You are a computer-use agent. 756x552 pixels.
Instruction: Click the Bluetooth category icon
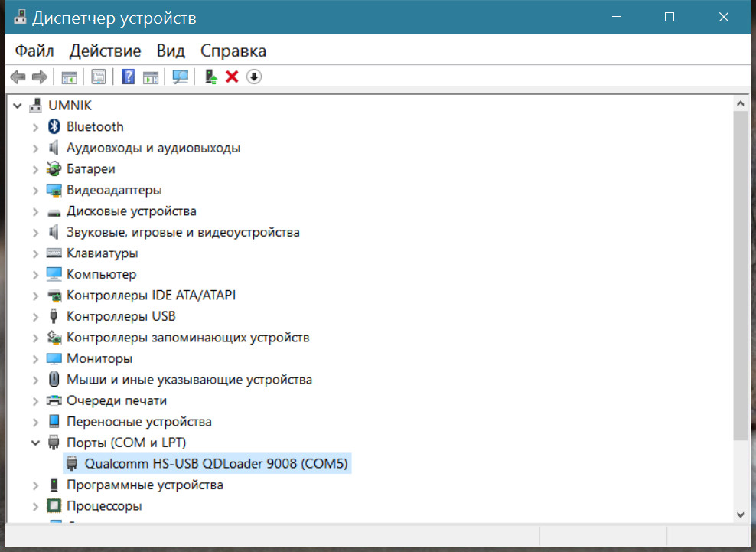(54, 127)
